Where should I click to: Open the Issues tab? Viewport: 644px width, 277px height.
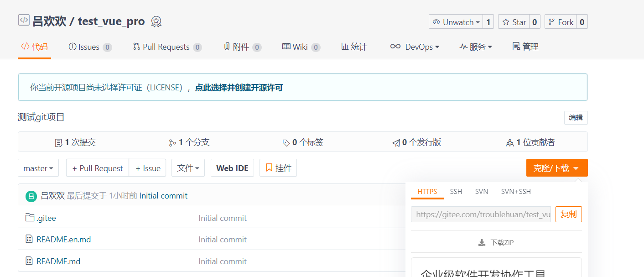[x=90, y=47]
